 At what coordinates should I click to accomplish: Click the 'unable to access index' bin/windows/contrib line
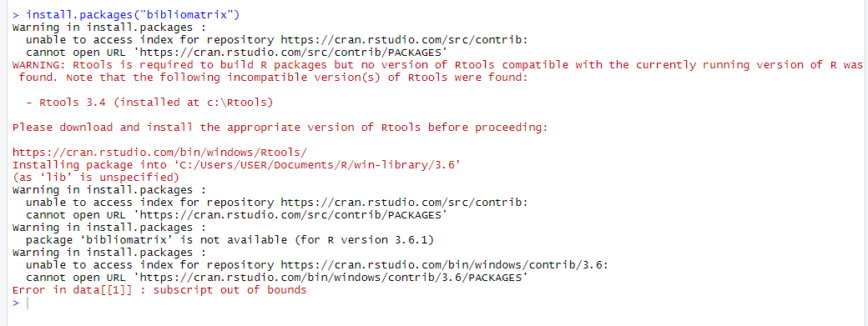(316, 265)
